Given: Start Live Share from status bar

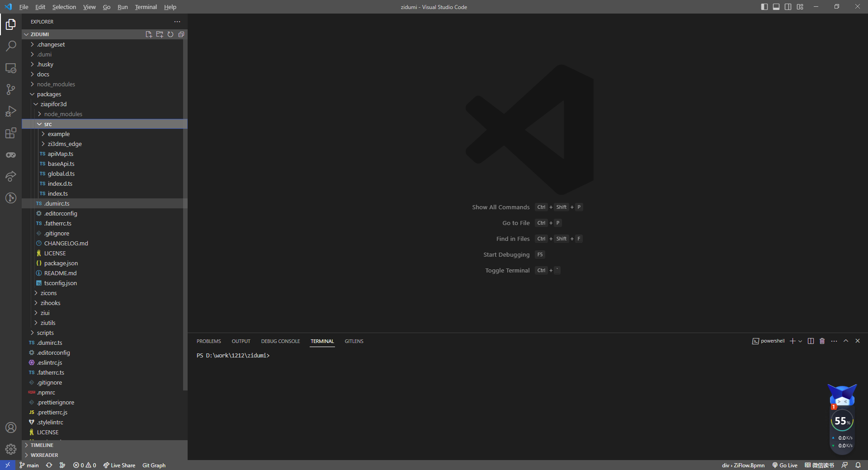Looking at the screenshot, I should click(119, 465).
